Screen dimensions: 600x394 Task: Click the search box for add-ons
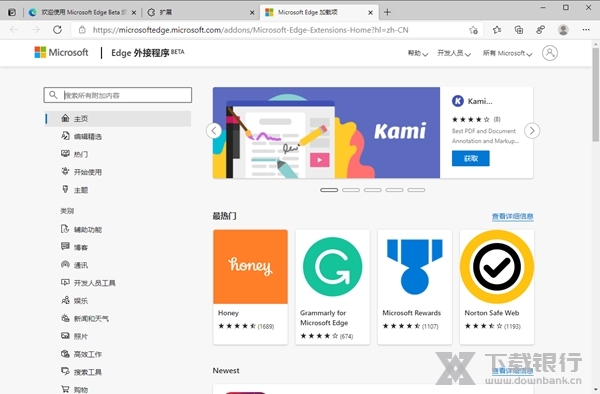pyautogui.click(x=118, y=95)
